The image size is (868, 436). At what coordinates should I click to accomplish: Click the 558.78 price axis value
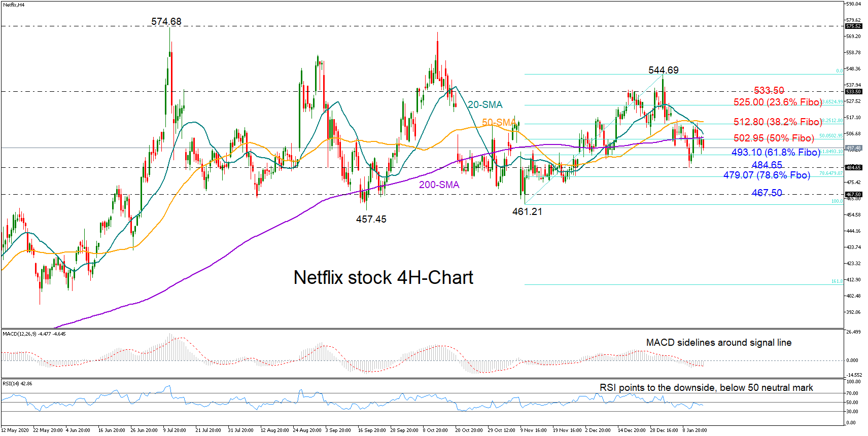(x=853, y=53)
